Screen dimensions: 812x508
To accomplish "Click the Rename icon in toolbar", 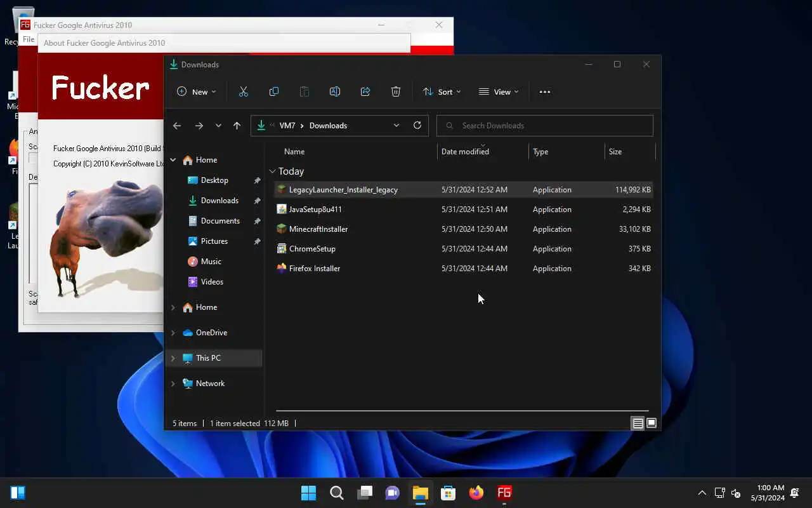I will click(335, 92).
